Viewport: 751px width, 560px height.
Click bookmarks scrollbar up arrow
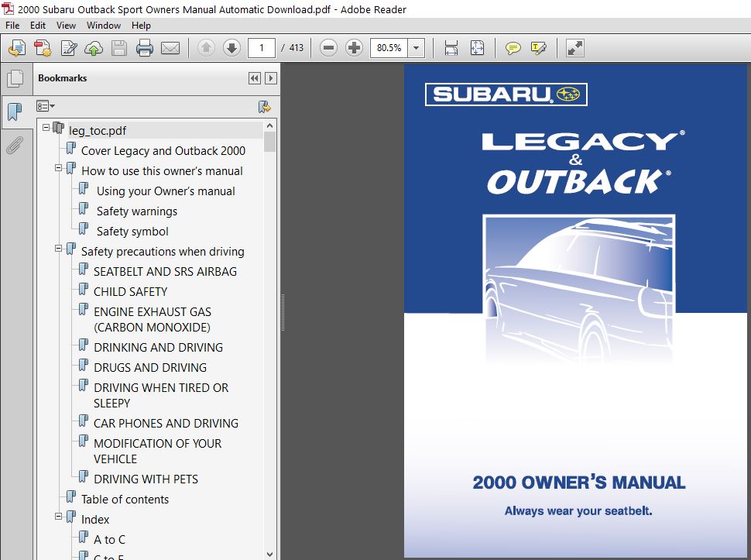pyautogui.click(x=269, y=126)
